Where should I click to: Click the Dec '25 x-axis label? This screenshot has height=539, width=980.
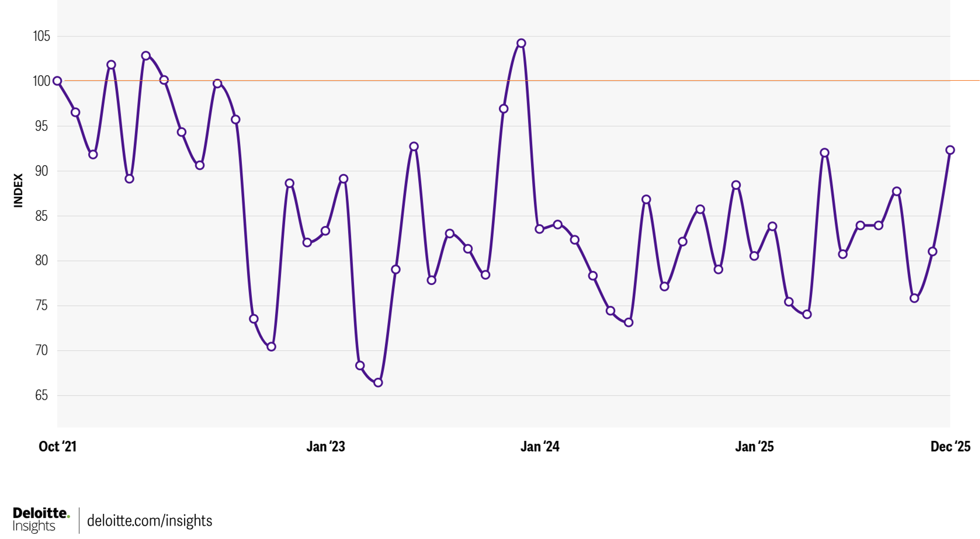950,446
